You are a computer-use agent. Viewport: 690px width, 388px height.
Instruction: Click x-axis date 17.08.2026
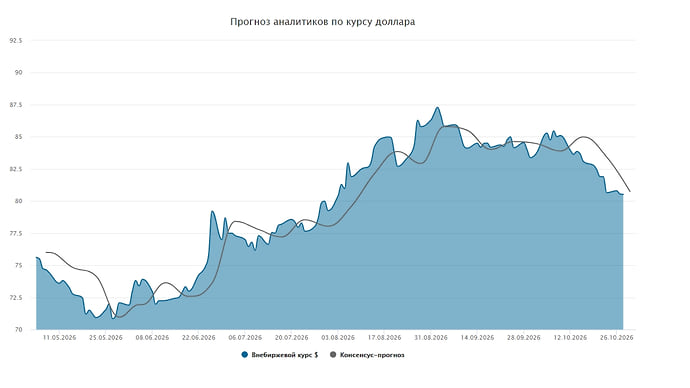tap(385, 338)
